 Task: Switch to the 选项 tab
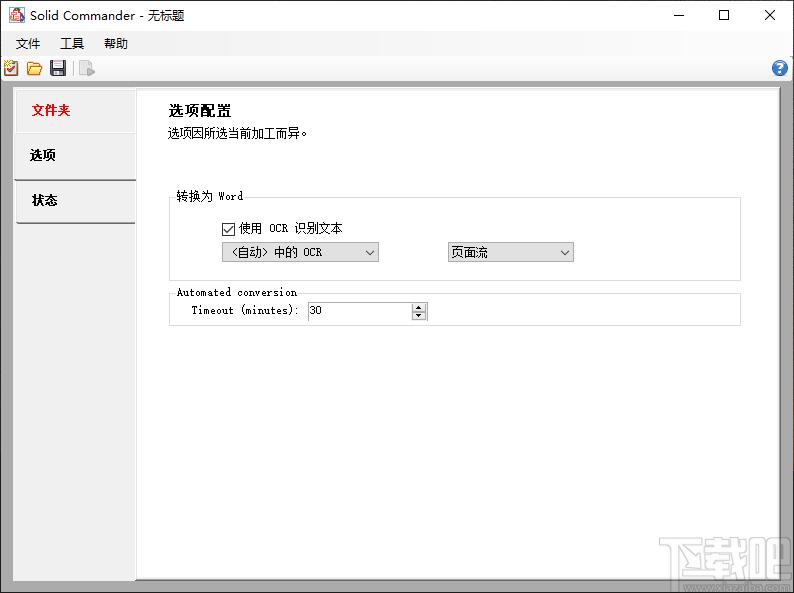(x=75, y=156)
